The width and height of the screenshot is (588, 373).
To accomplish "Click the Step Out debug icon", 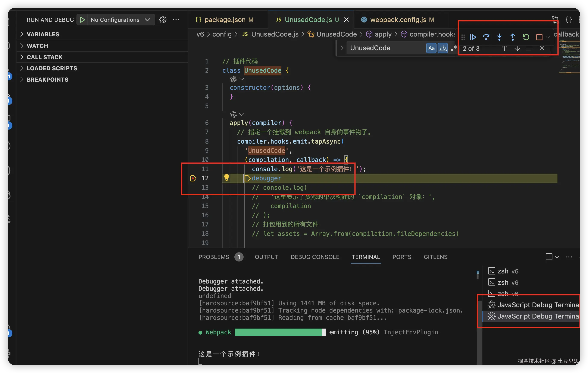I will [x=513, y=37].
